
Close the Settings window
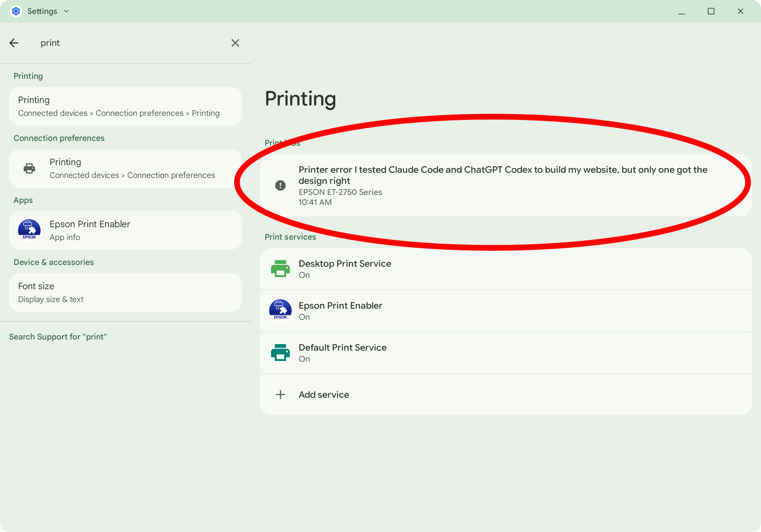click(x=741, y=11)
